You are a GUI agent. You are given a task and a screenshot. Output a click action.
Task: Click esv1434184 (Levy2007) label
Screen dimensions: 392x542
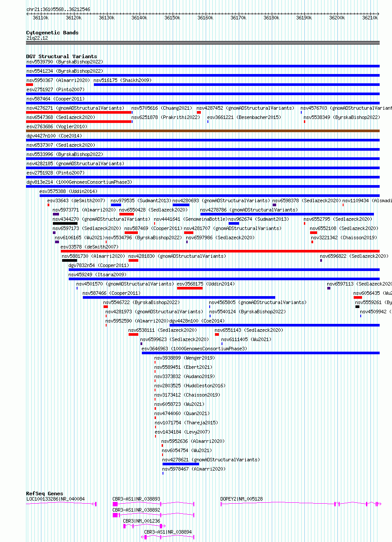click(x=183, y=432)
